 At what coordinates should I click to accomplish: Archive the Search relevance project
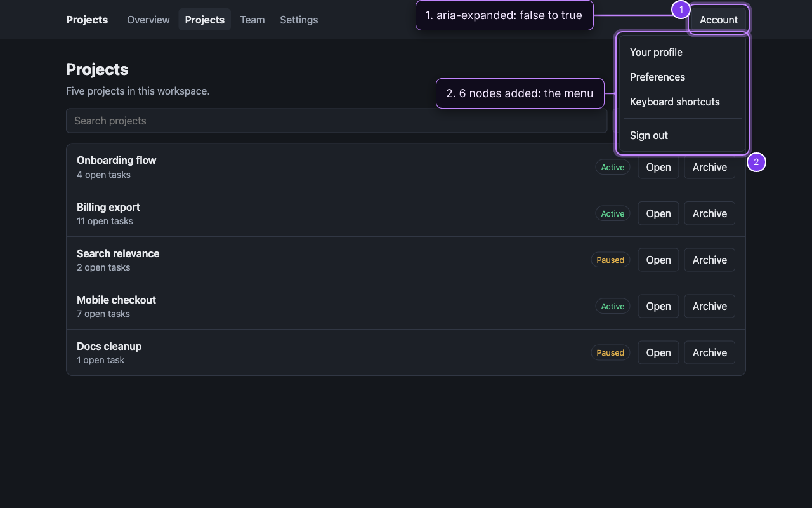(710, 260)
